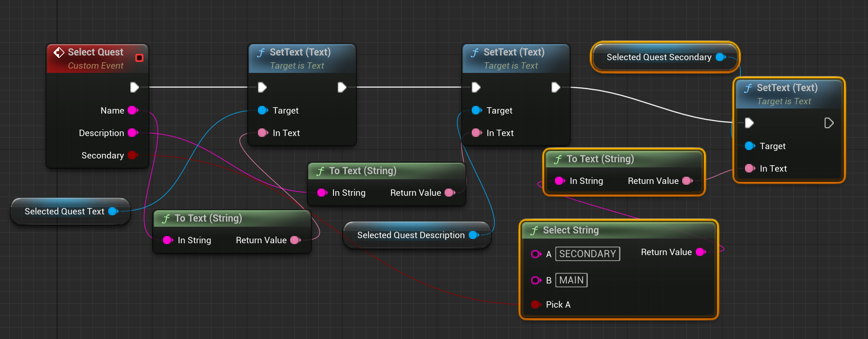Click Return Value pin on bottom-left To Text node

tap(295, 240)
